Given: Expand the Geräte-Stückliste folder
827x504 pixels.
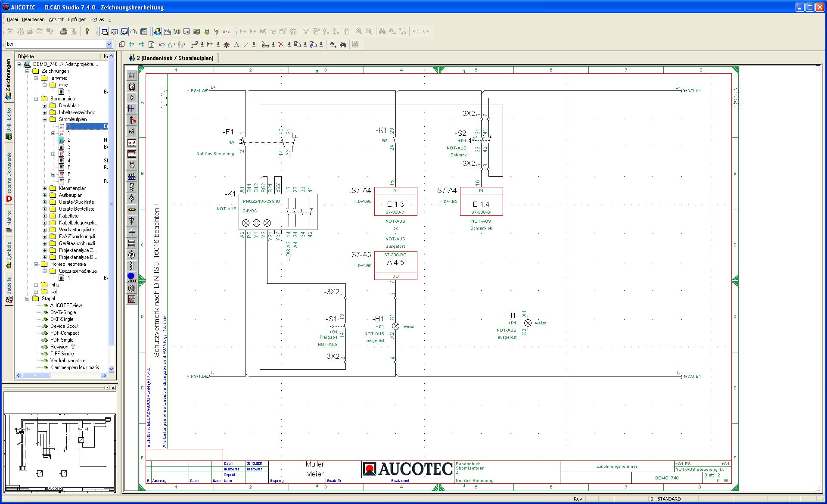Looking at the screenshot, I should 44,202.
